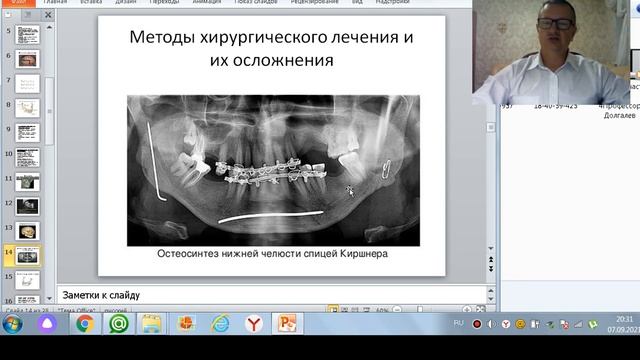Viewport: 640px width, 360px height.
Task: Select slide 7 thumbnail
Action: pyautogui.click(x=27, y=84)
